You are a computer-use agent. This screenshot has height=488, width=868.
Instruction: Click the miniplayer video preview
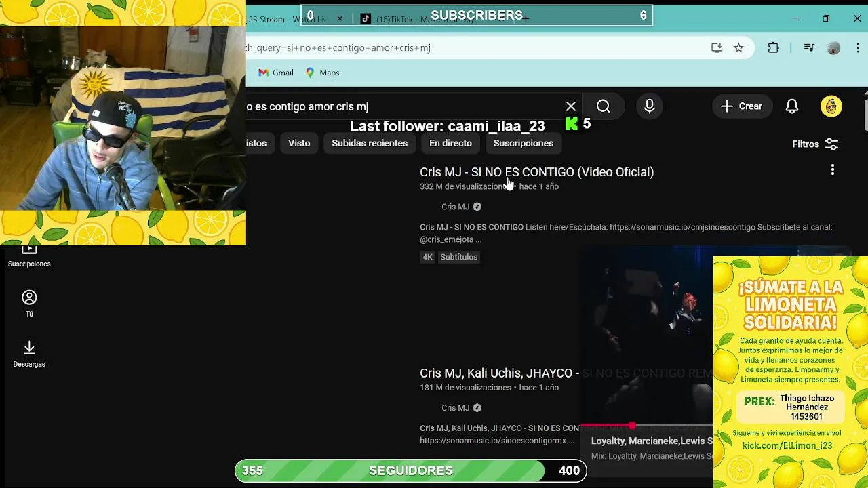tap(648, 335)
